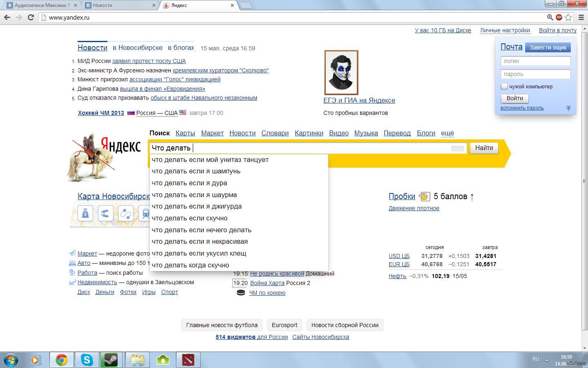This screenshot has height=368, width=588.
Task: Click the hockey puck icon
Action: tap(241, 292)
